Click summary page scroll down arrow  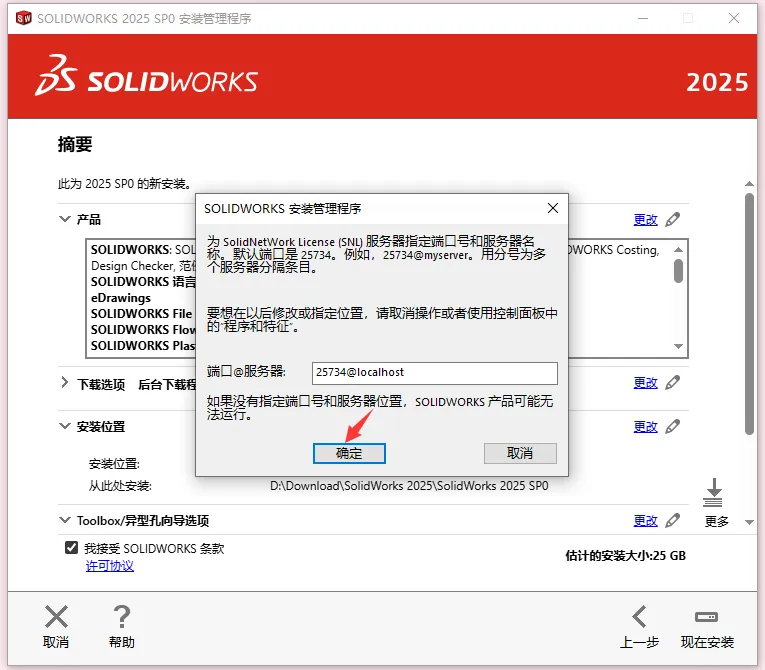pyautogui.click(x=749, y=522)
